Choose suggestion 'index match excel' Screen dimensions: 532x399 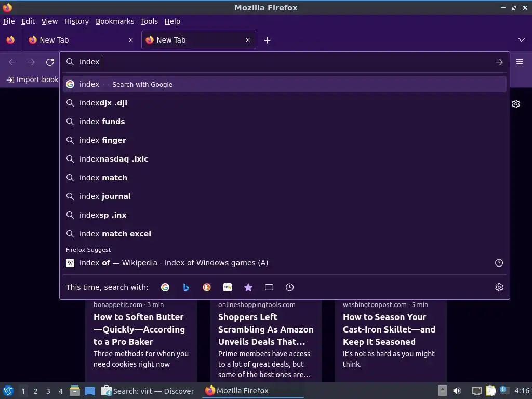(284, 234)
